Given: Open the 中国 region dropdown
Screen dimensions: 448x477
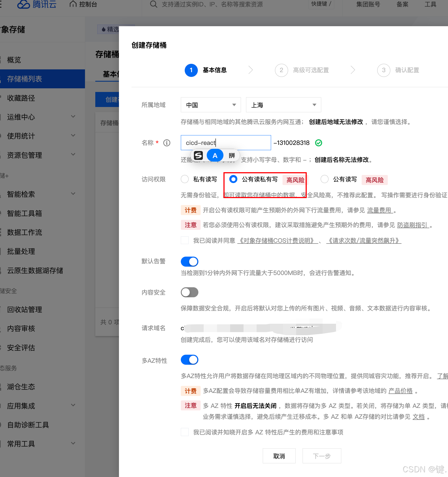Looking at the screenshot, I should tap(211, 105).
